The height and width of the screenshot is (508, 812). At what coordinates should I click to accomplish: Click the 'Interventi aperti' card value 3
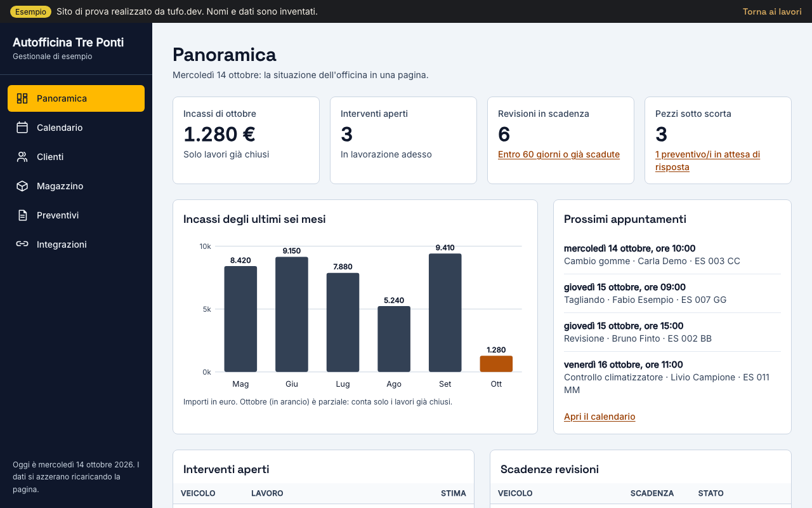tap(346, 135)
